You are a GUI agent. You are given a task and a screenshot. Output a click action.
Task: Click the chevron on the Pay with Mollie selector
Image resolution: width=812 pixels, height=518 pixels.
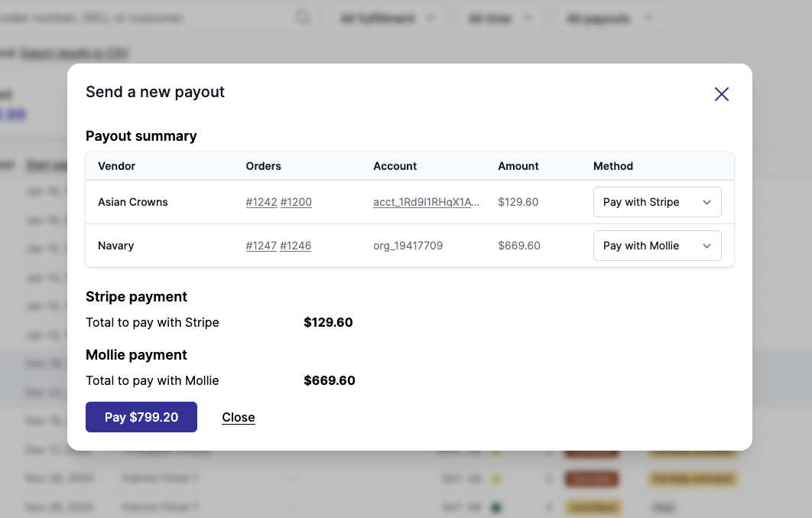(708, 246)
